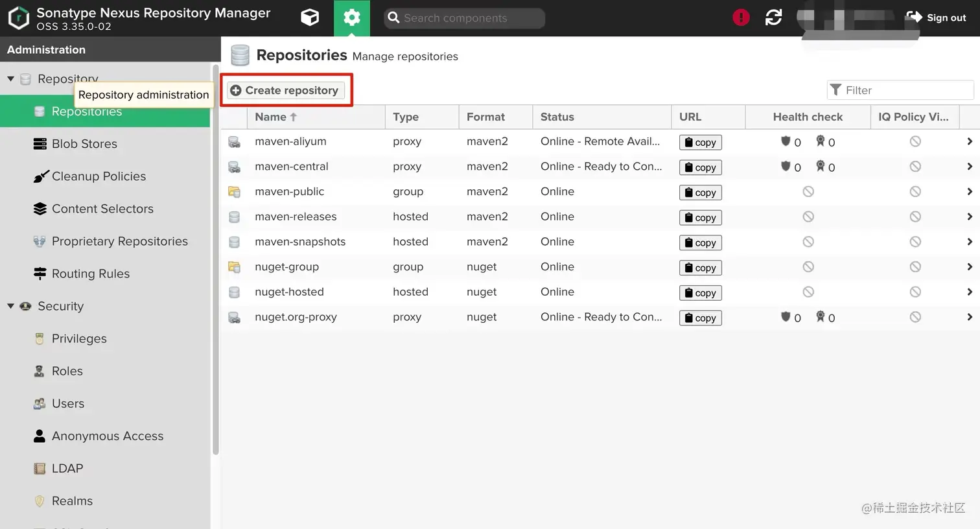The image size is (980, 529).
Task: Copy the maven-aliyum repository URL
Action: tap(700, 142)
